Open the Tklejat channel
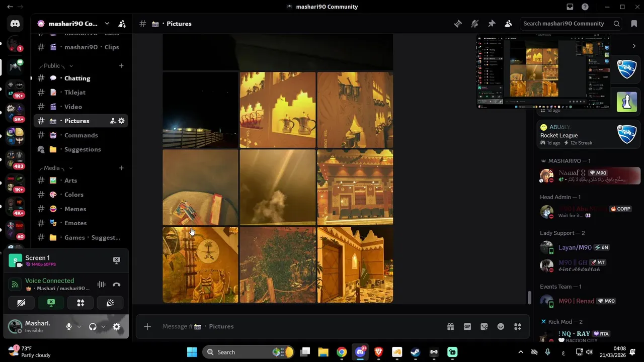The width and height of the screenshot is (644, 362). [x=80, y=93]
